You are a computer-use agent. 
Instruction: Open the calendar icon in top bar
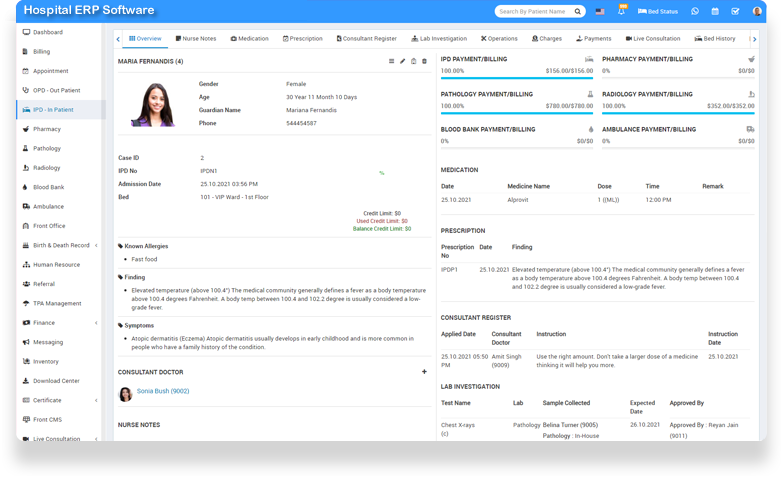[715, 11]
